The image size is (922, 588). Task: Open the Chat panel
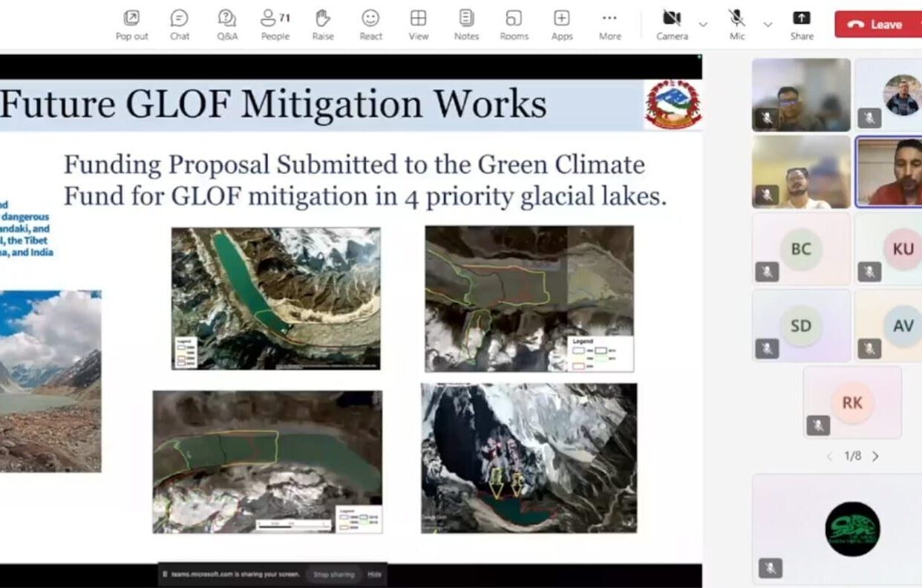(180, 24)
